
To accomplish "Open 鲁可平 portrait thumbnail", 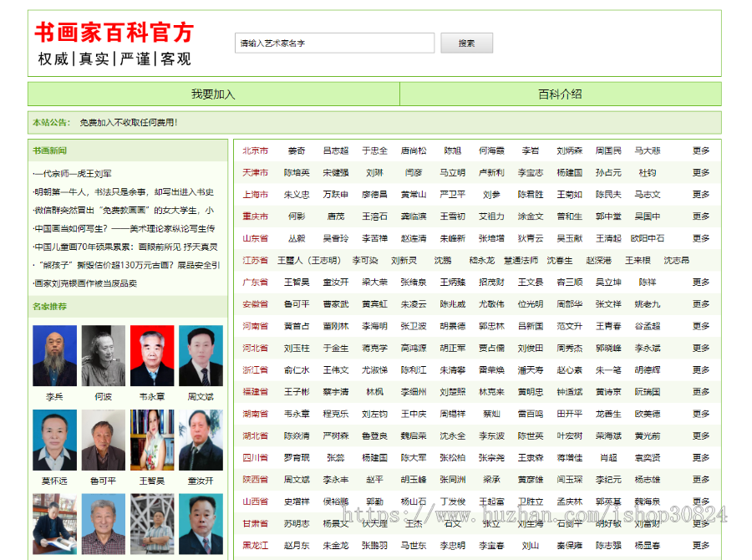I will tap(103, 440).
